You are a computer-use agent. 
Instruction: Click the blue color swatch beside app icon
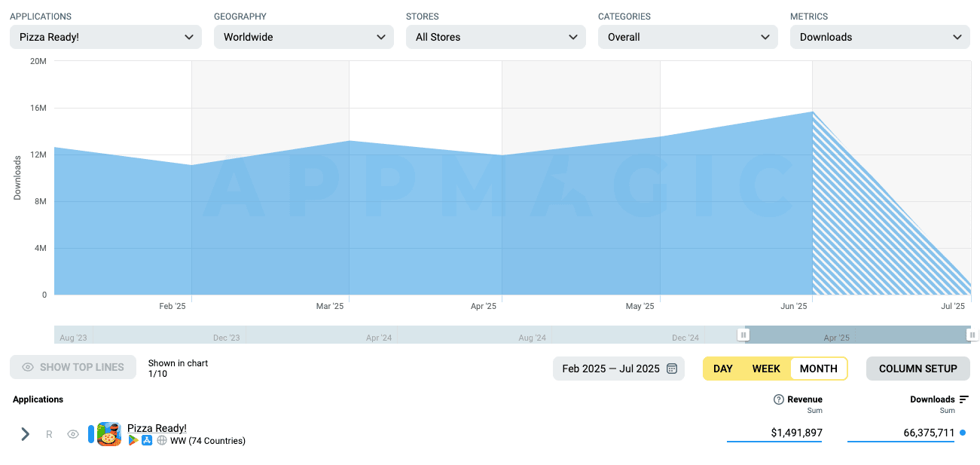click(91, 434)
